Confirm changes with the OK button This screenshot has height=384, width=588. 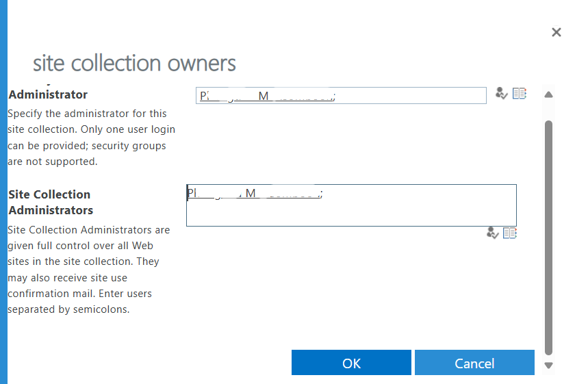[351, 363]
